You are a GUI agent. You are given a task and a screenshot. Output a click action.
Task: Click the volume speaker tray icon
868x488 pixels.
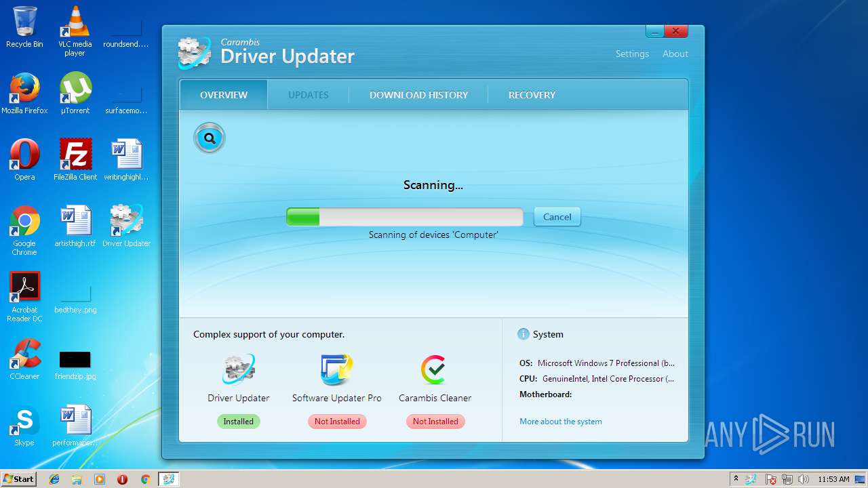click(x=804, y=479)
